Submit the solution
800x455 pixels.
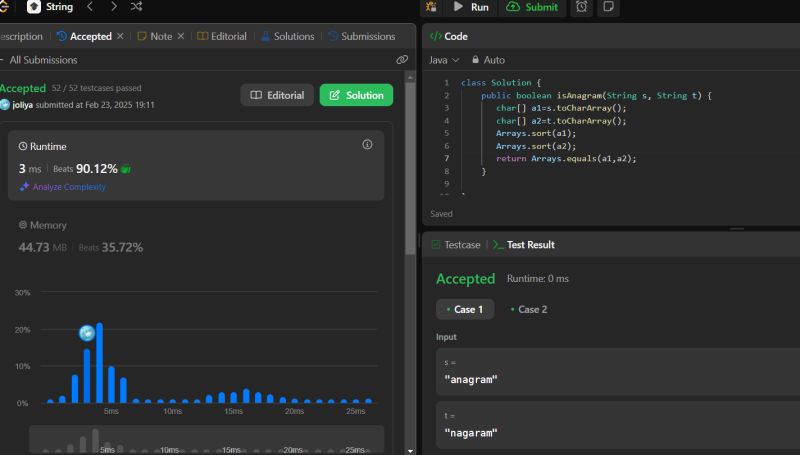(x=532, y=7)
